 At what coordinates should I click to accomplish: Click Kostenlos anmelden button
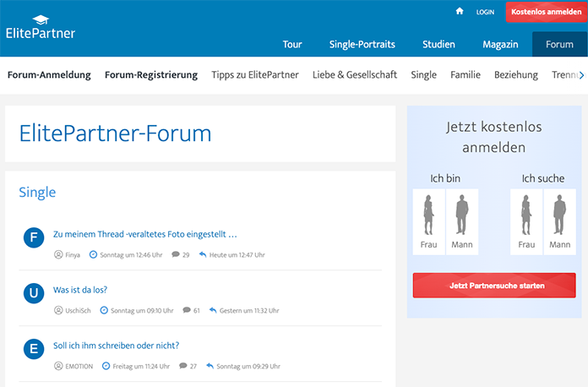[x=547, y=12]
